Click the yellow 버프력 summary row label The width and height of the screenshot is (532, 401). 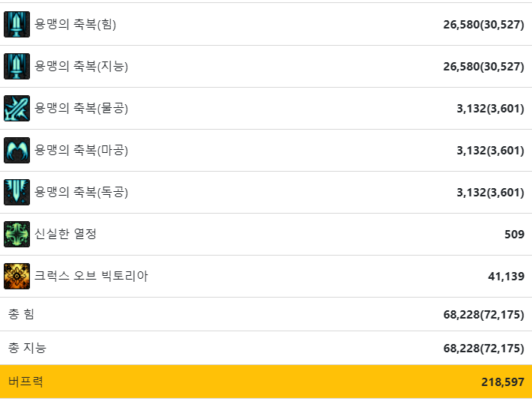point(25,382)
